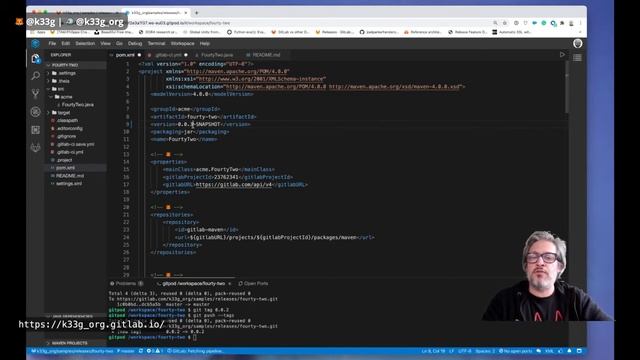Open the user avatar menu
The width and height of the screenshot is (640, 360).
[577, 43]
